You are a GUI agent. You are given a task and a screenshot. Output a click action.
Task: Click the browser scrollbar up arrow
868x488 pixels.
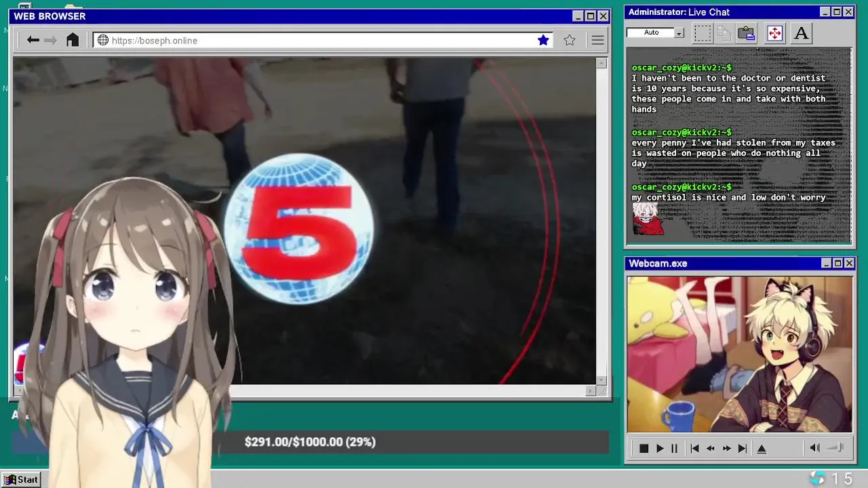(x=601, y=63)
